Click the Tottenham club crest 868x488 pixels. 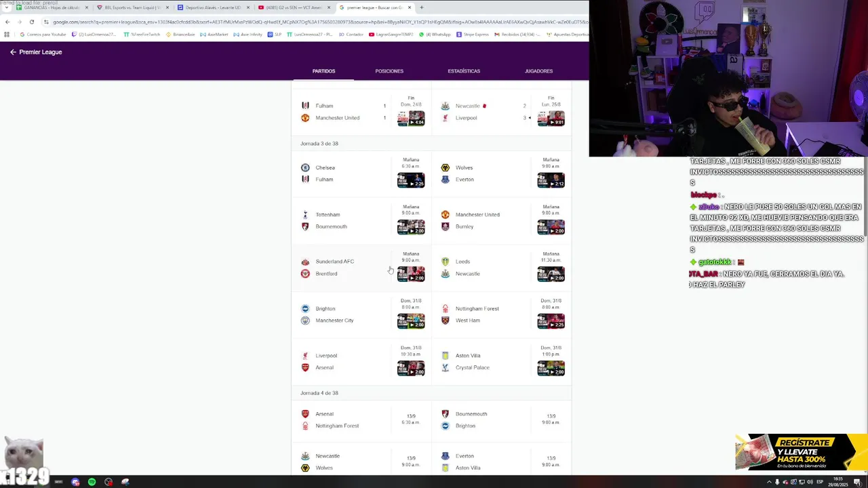click(x=305, y=214)
